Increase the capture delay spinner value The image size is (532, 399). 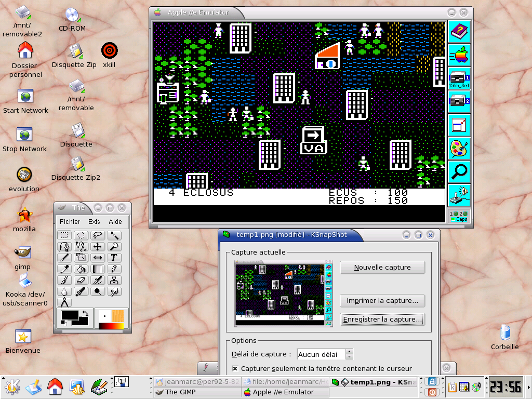coord(350,352)
